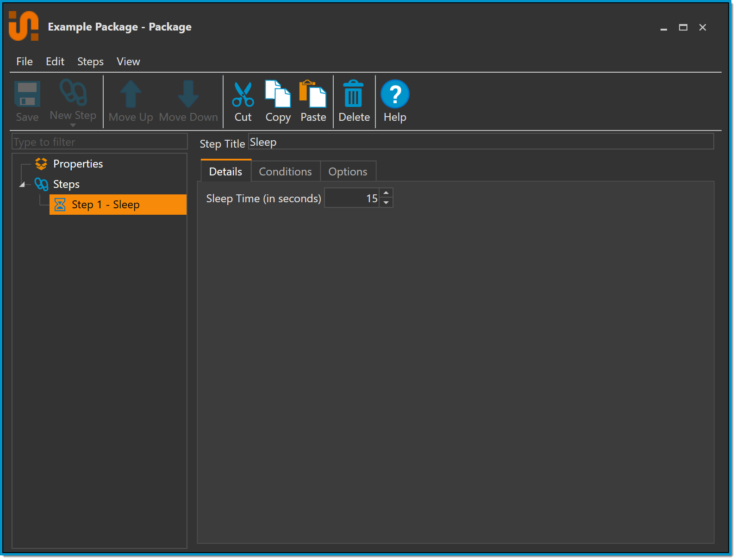Open the File menu
736x560 pixels.
coord(25,62)
